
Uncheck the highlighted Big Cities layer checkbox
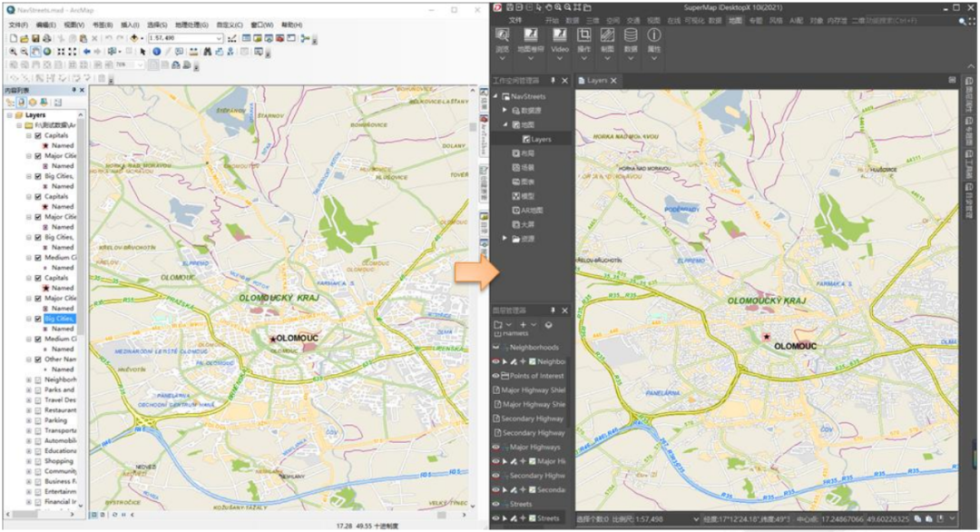click(x=38, y=319)
